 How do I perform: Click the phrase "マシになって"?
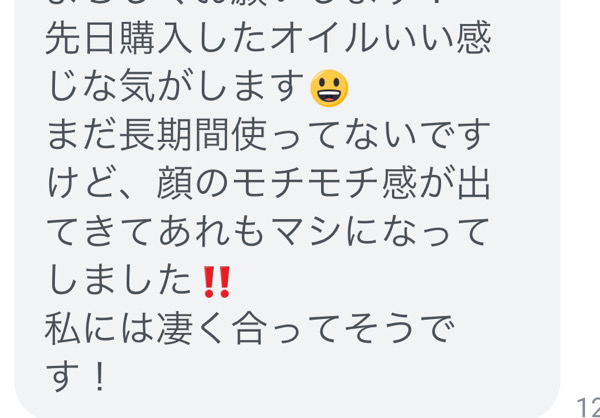tap(379, 233)
